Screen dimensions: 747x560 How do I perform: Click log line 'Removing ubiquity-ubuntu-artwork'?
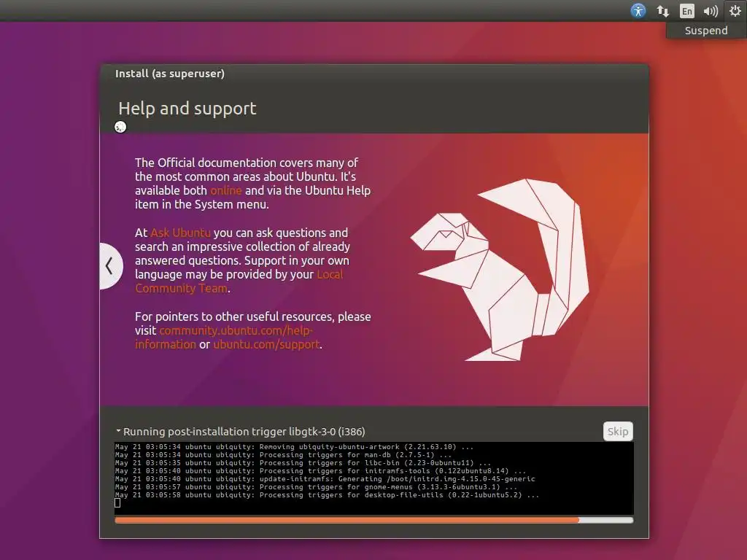[295, 447]
